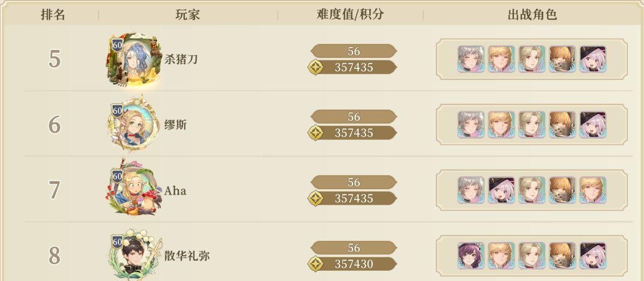Click difficulty 56 badge in rank 5 row
644x281 pixels.
pyautogui.click(x=354, y=51)
